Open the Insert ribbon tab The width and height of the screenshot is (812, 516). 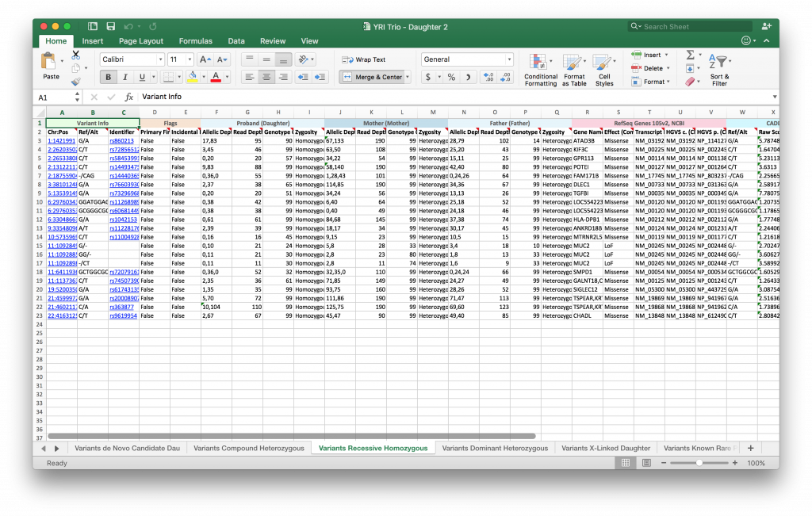coord(93,41)
